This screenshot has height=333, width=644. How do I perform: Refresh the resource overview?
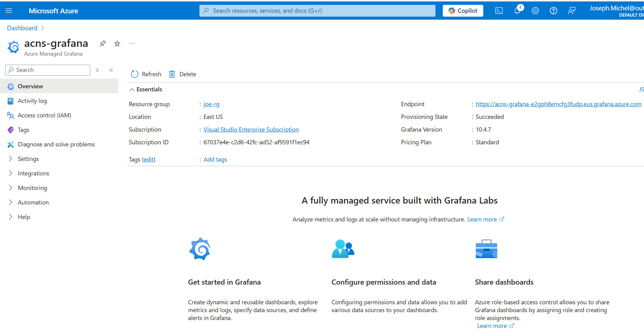(x=146, y=74)
